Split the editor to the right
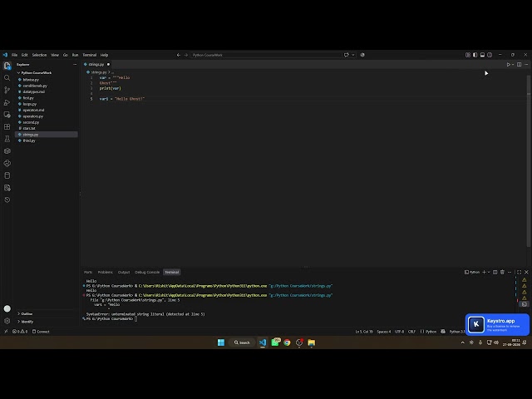Viewport: 532px width, 399px height. coord(519,65)
